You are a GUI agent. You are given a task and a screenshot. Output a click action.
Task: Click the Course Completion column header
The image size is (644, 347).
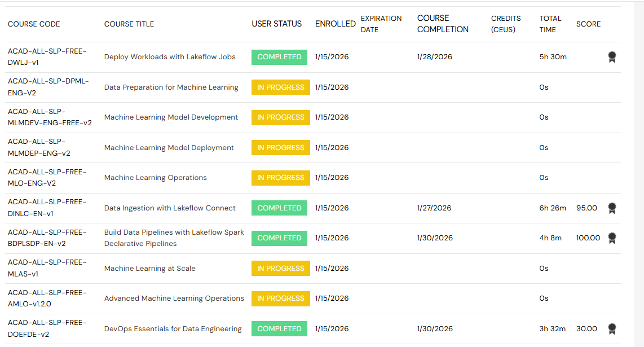(443, 24)
